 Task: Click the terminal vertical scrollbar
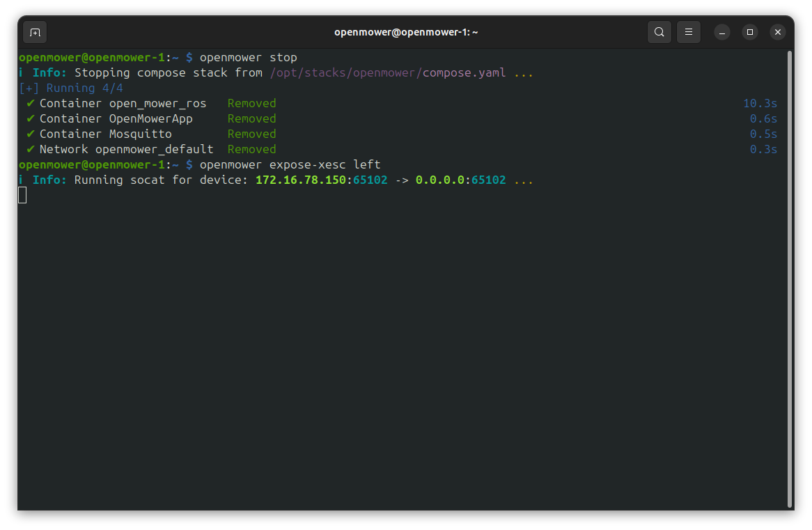click(x=789, y=279)
